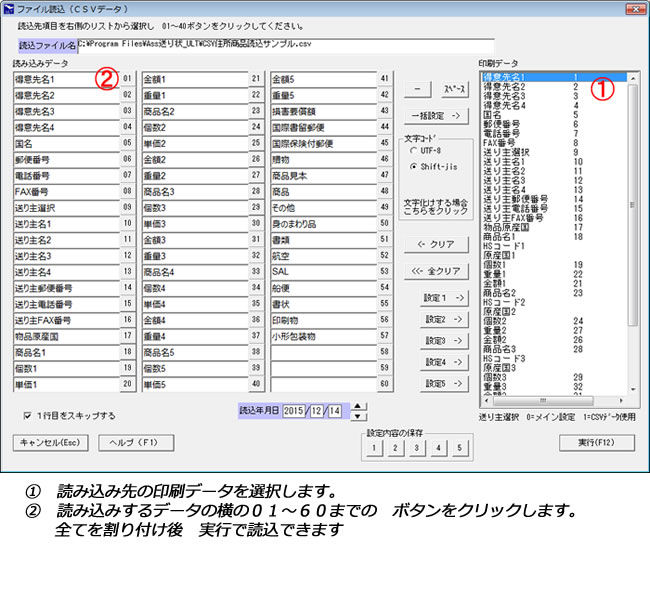Increase the 読込年月日 date with up arrow
Viewport: 650px width, 600px height.
[360, 406]
